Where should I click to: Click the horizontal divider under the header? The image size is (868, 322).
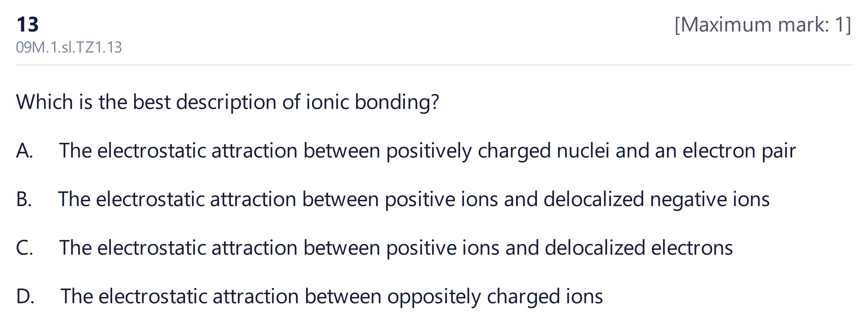(x=434, y=65)
